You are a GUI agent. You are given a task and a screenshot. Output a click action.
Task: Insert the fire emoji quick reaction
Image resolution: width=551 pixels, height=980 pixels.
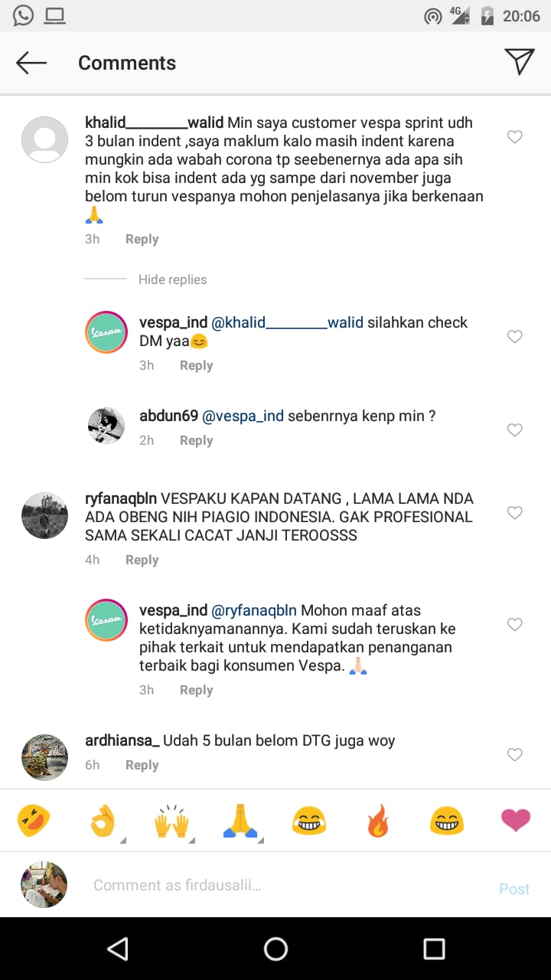tap(378, 822)
